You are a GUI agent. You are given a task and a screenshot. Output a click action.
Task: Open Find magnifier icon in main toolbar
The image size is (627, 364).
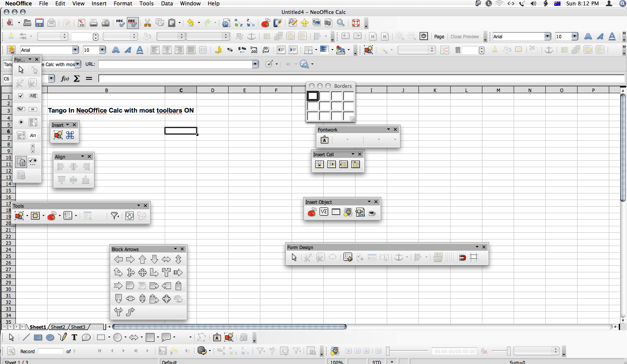(341, 23)
